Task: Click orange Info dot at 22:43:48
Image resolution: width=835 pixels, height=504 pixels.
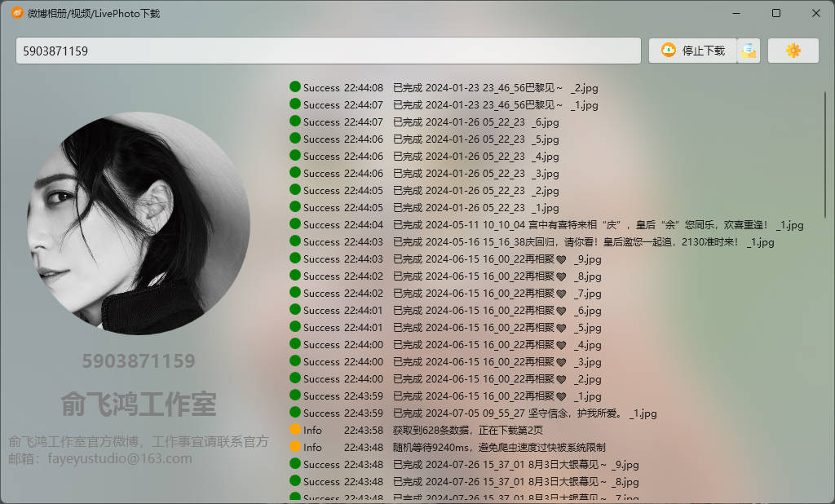Action: (295, 446)
